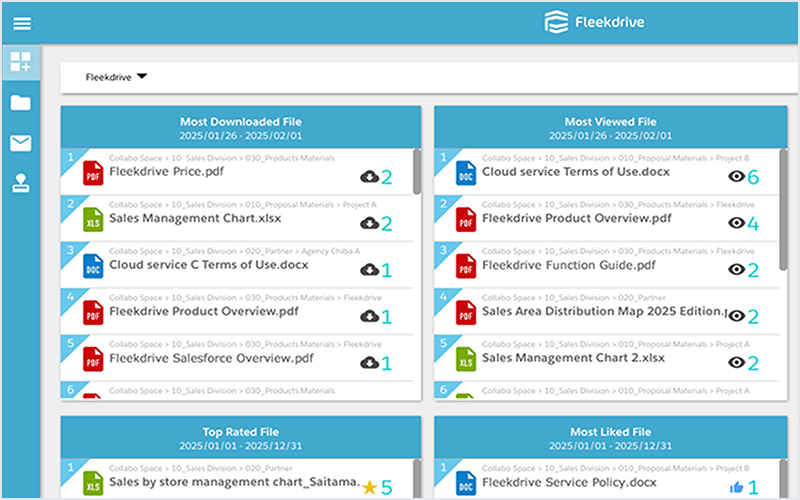Open Cloud service Terms of Use.docx file
The height and width of the screenshot is (500, 800).
576,172
